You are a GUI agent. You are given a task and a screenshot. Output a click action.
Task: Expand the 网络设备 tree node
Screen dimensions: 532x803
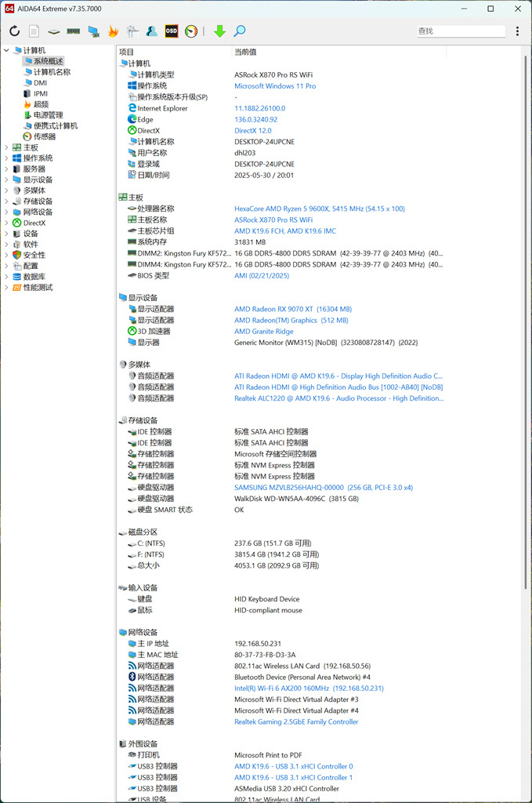tap(6, 212)
